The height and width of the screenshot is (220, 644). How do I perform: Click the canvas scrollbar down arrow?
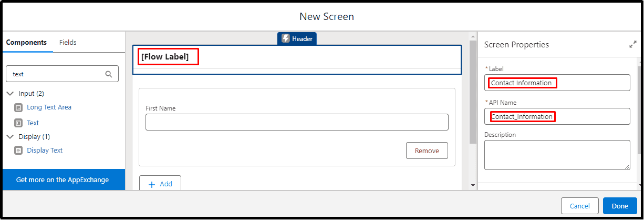(x=473, y=185)
